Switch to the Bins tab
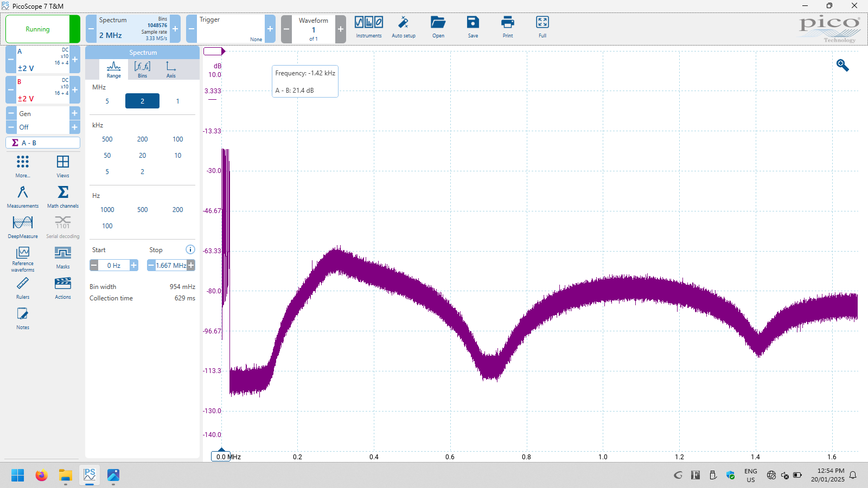 pos(142,69)
